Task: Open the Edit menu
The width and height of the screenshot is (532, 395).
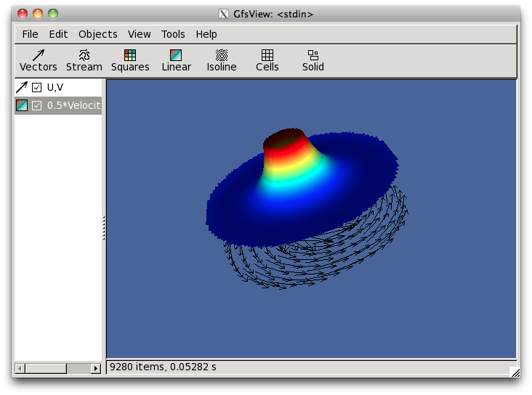Action: coord(58,34)
